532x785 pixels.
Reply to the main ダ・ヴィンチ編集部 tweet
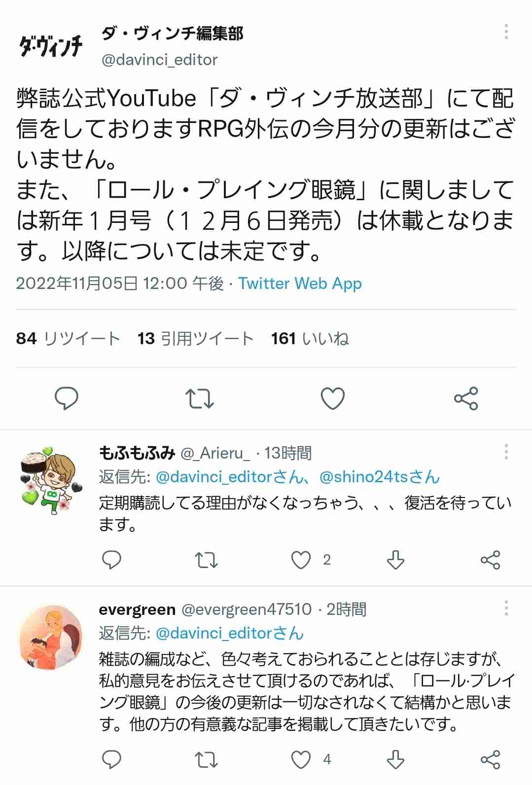[x=66, y=398]
